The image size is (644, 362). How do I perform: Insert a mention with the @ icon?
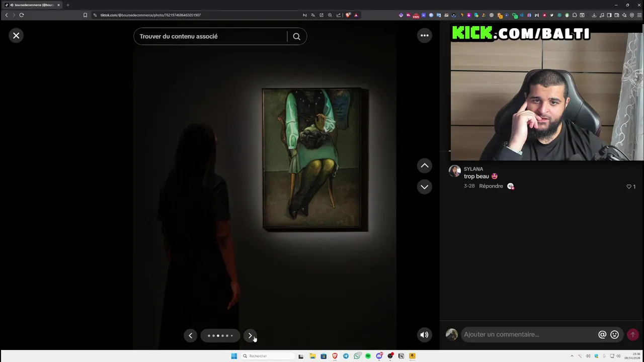(x=602, y=334)
